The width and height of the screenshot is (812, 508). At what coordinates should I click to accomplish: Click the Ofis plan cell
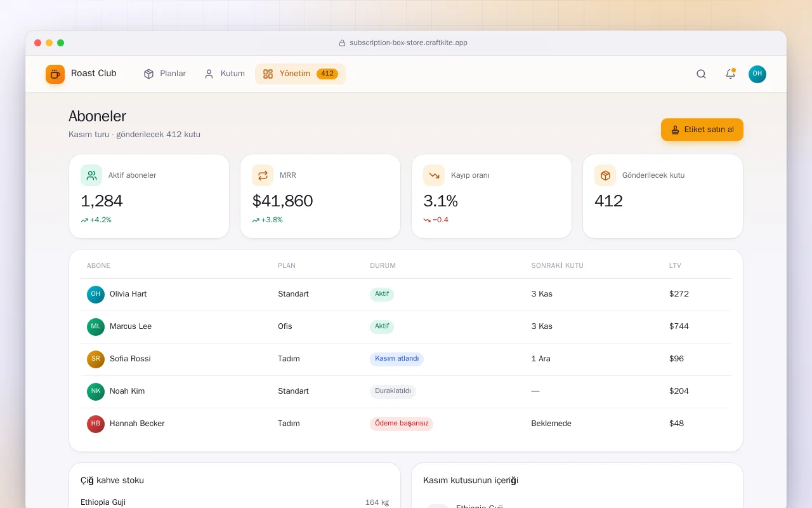point(285,326)
